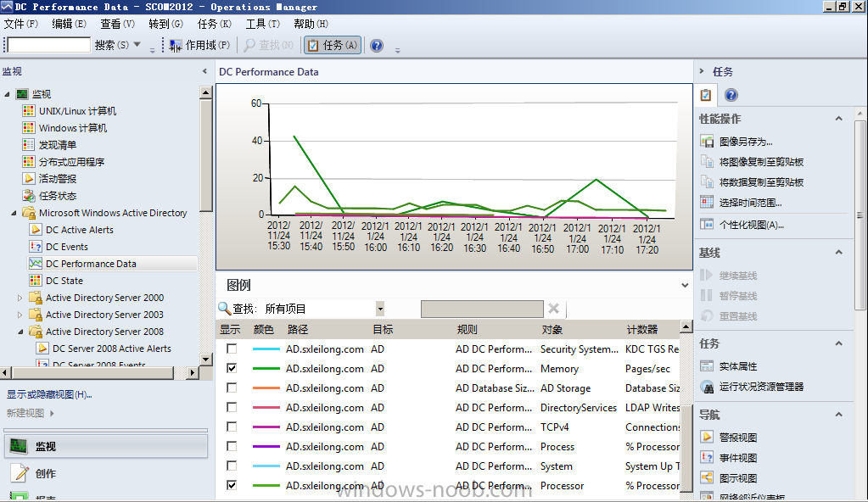Expand the Active Directory Server 2000 node
The image size is (868, 502).
[20, 298]
